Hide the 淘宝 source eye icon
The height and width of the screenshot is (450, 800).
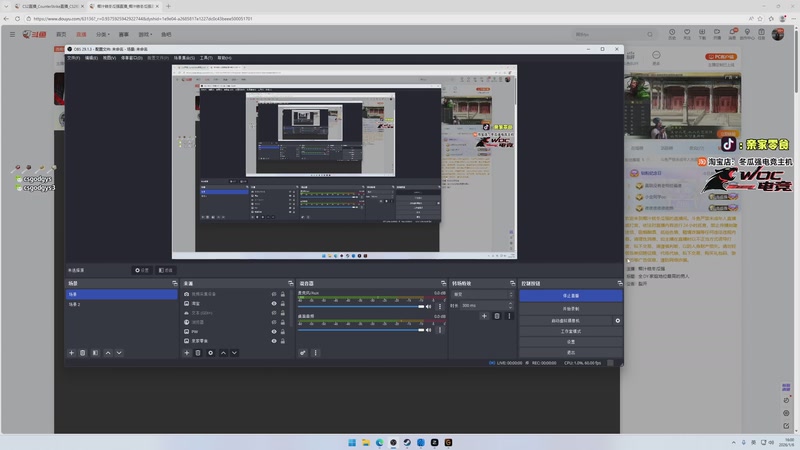[x=273, y=304]
